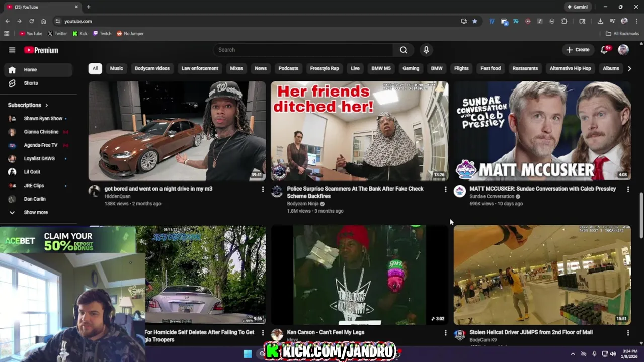Open options for Ken Carson video

(445, 333)
